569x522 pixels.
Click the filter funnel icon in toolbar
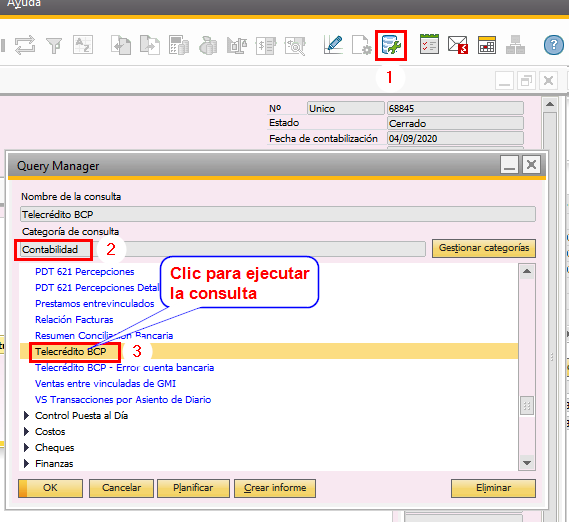[54, 45]
